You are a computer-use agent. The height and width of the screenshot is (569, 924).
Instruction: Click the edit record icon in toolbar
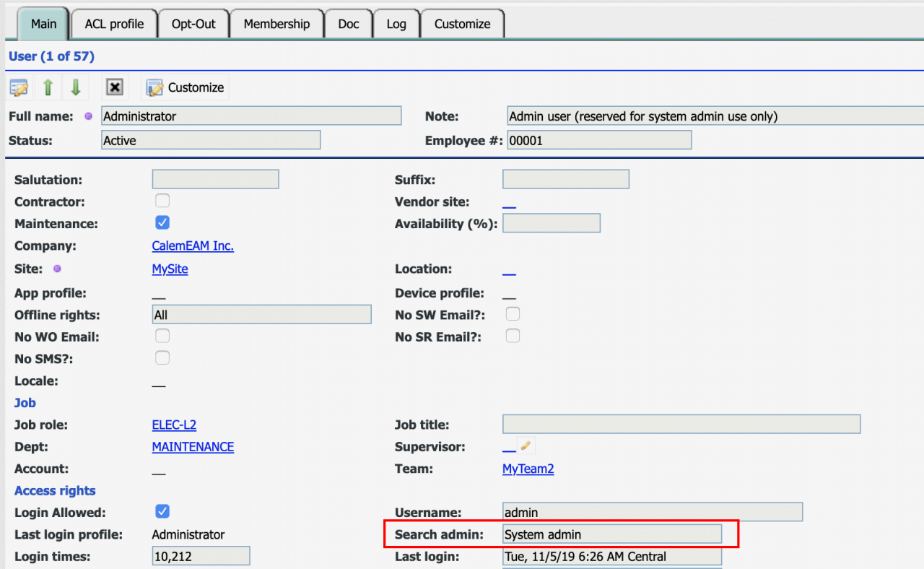19,87
